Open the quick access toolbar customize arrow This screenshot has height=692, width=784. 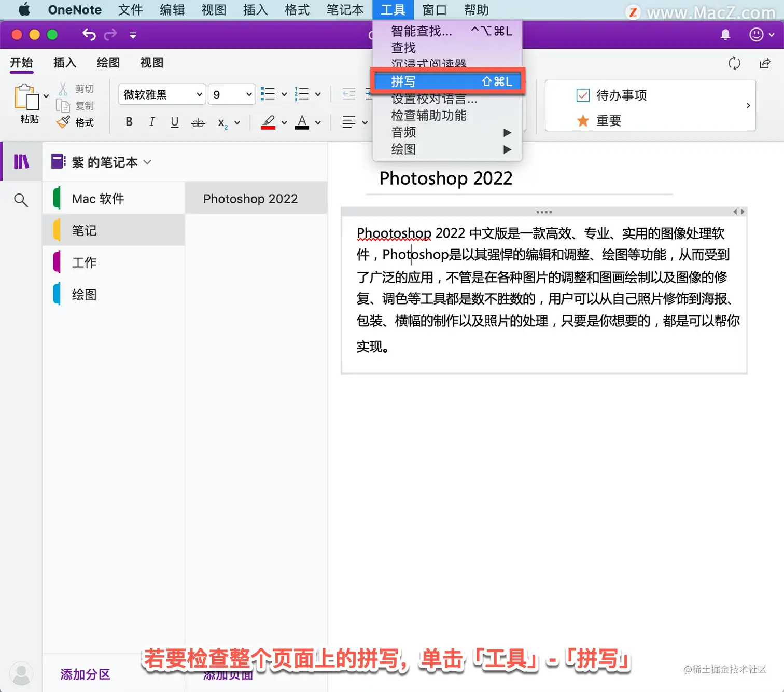[x=133, y=35]
